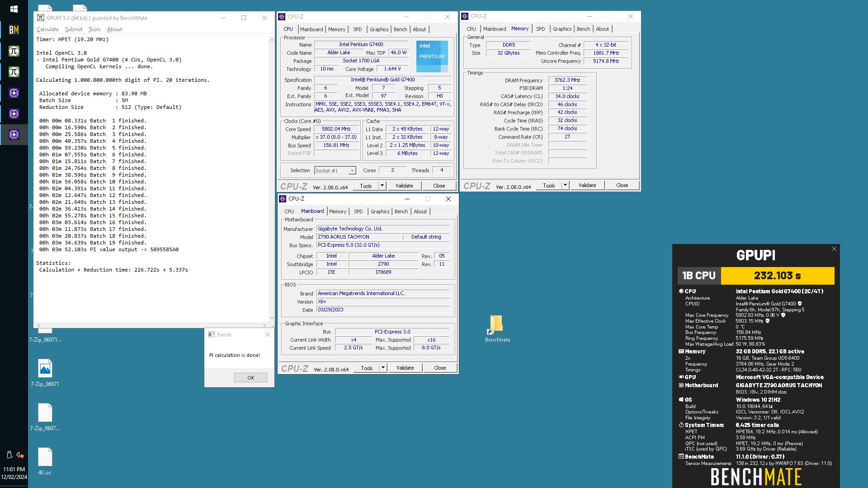Click 'Batch 10 finished.' line in GPUPI log
This screenshot has height=488, width=868.
click(x=93, y=182)
